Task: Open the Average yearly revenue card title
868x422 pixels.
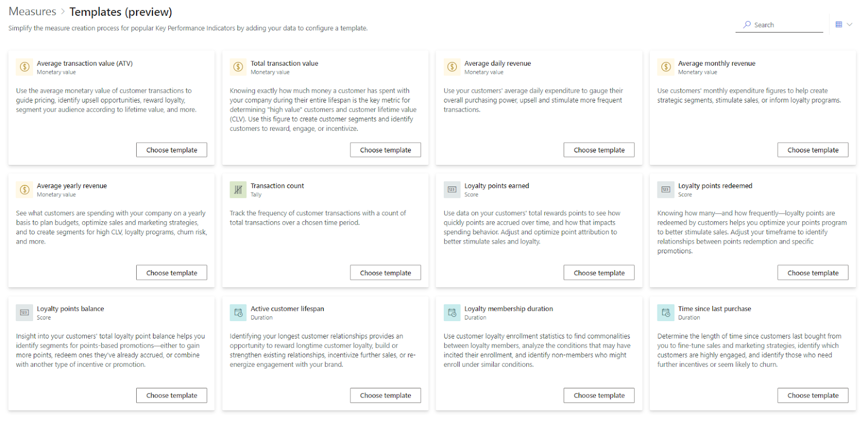Action: 72,186
